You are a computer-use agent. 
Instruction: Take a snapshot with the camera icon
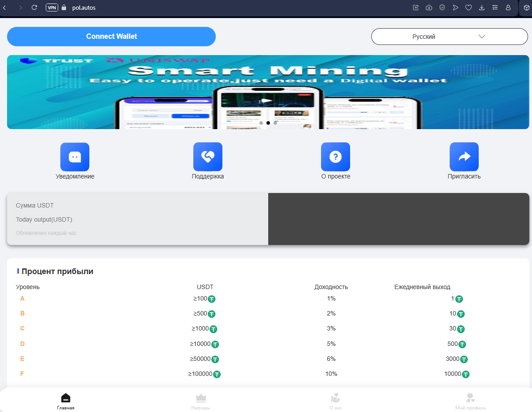429,7
